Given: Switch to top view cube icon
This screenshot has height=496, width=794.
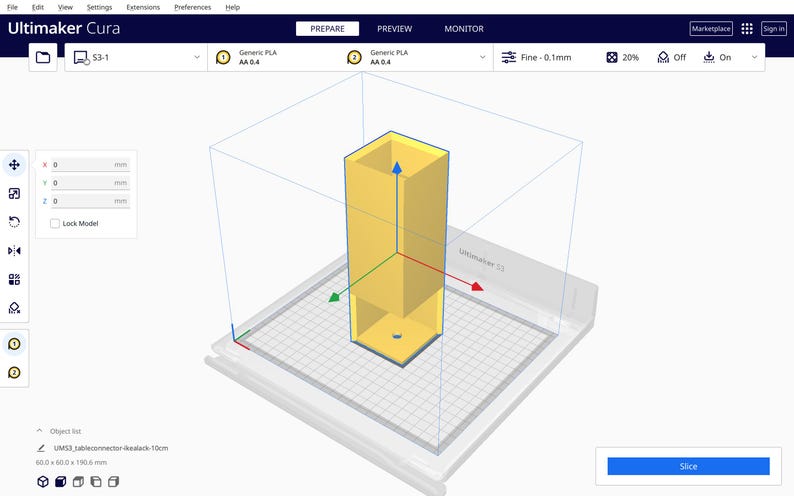Looking at the screenshot, I should [78, 481].
